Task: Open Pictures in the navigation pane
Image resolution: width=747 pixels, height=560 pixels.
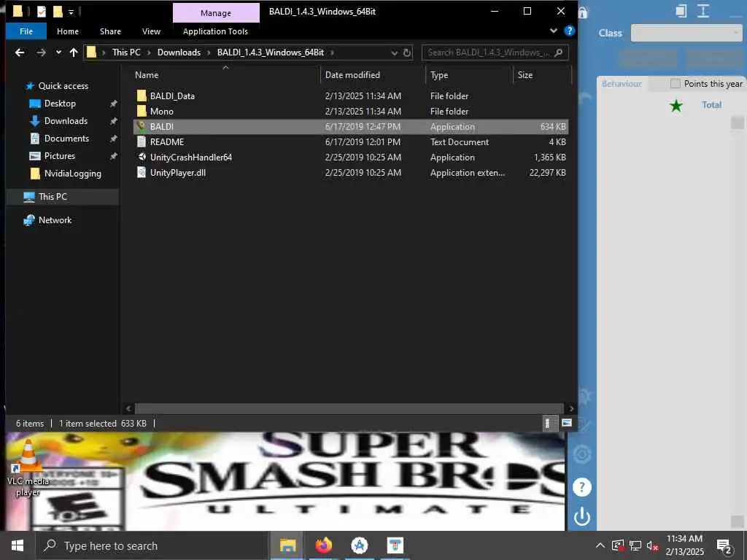Action: 60,156
